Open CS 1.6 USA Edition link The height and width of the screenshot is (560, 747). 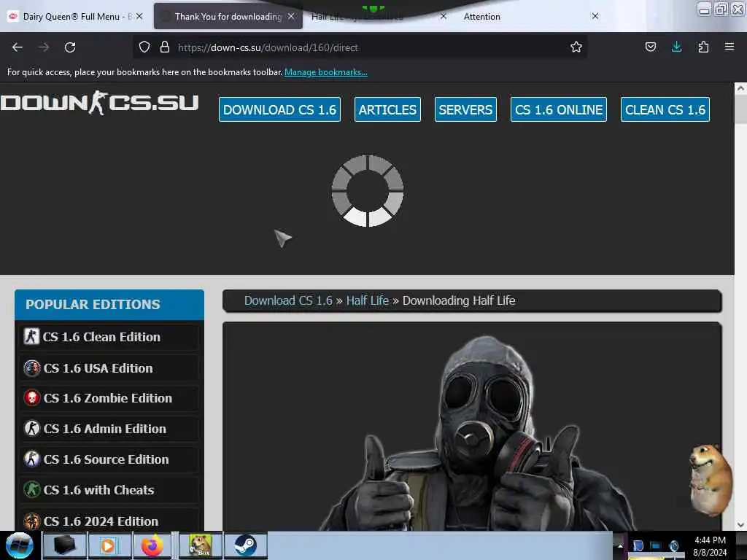[98, 368]
